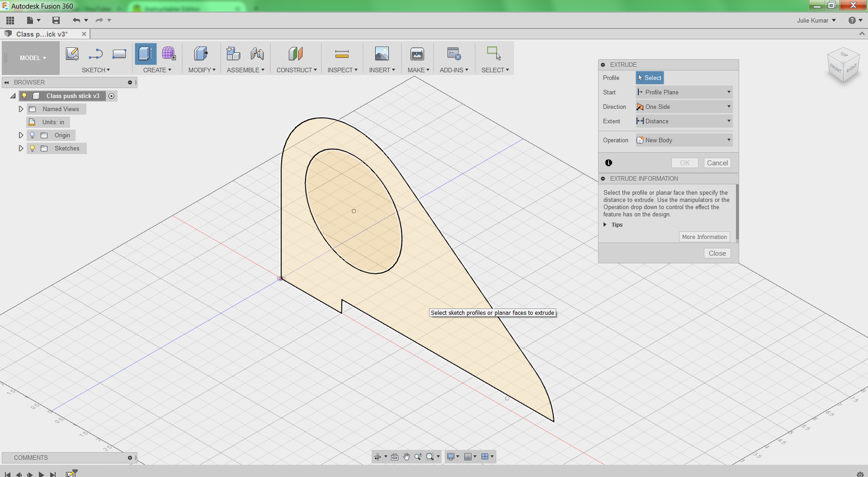
Task: Open timeline settings gear icon
Action: pos(860,474)
